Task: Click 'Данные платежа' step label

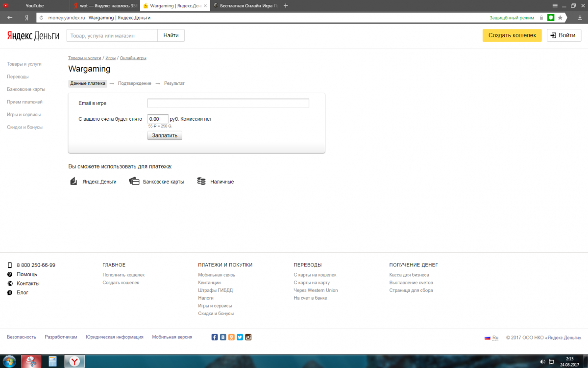Action: coord(88,83)
